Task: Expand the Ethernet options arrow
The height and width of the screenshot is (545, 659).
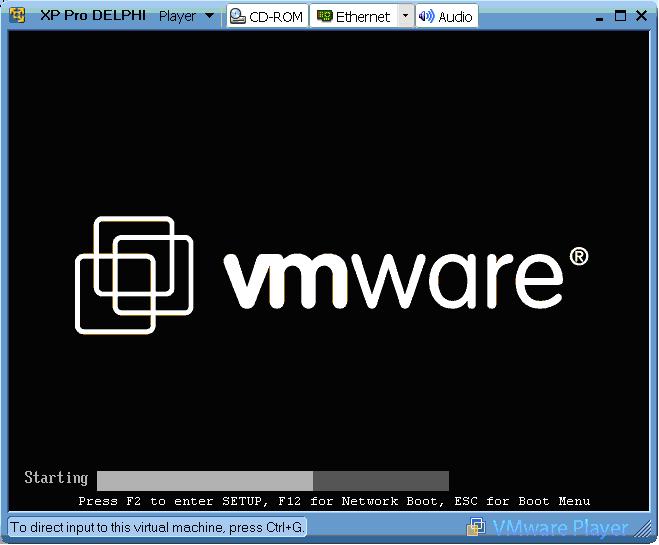Action: pos(405,16)
